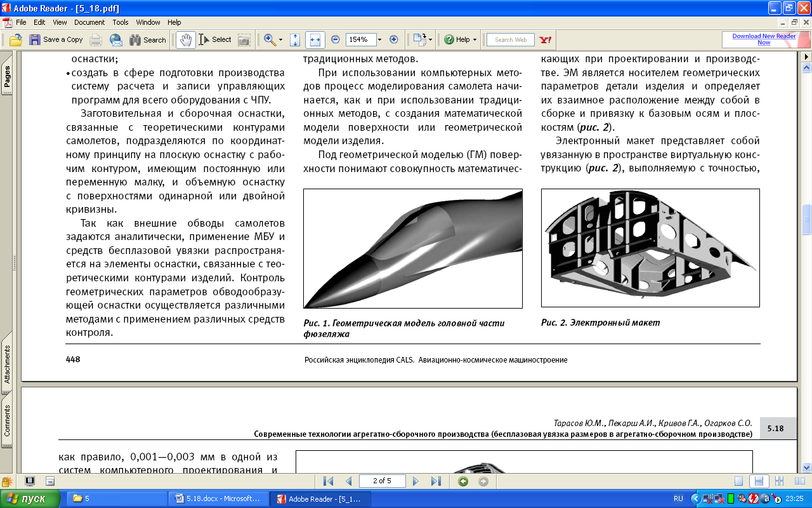Go to next page arrow
Image resolution: width=812 pixels, height=508 pixels.
point(416,481)
